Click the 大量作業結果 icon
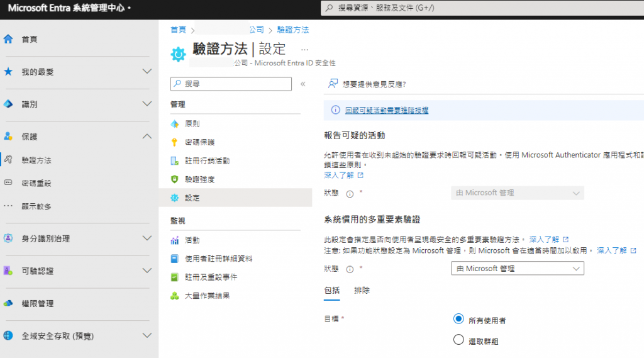 175,296
